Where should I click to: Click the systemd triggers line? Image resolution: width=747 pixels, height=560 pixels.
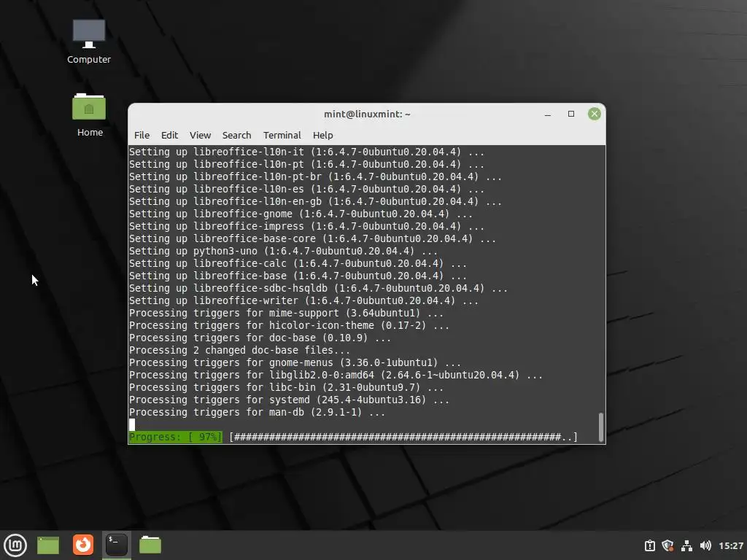[x=289, y=400]
